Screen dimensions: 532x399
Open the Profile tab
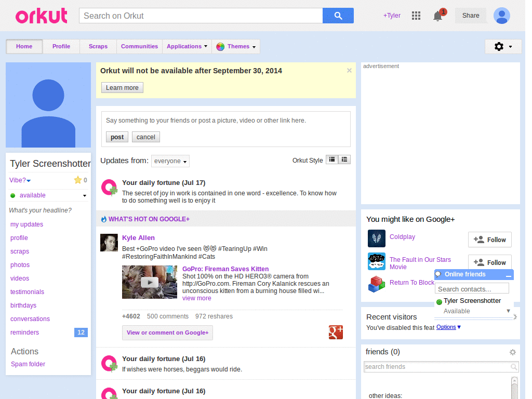(x=61, y=46)
